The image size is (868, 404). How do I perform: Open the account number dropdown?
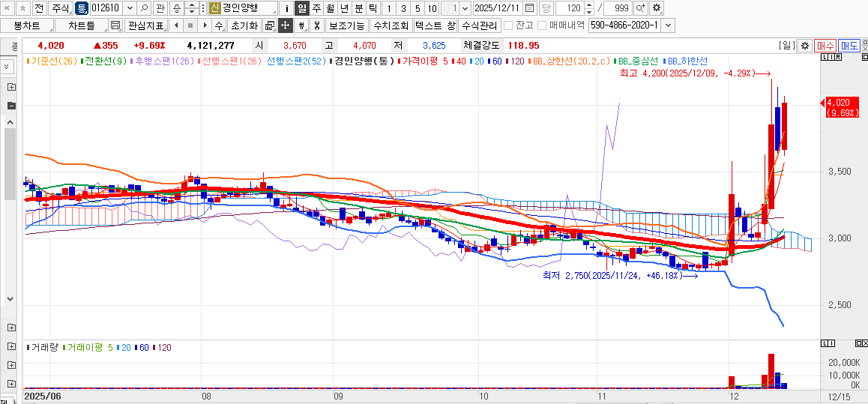point(668,25)
